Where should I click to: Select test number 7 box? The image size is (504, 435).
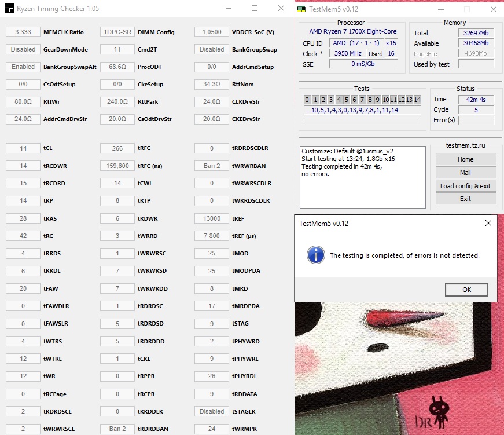pyautogui.click(x=362, y=100)
